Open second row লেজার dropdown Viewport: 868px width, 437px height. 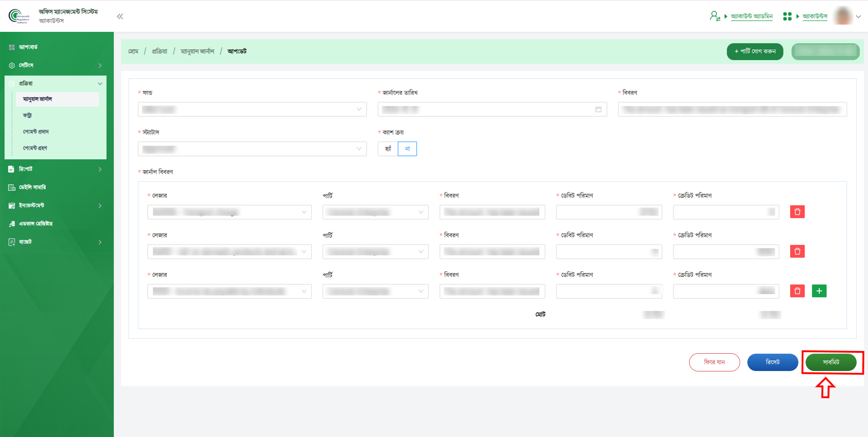point(229,252)
